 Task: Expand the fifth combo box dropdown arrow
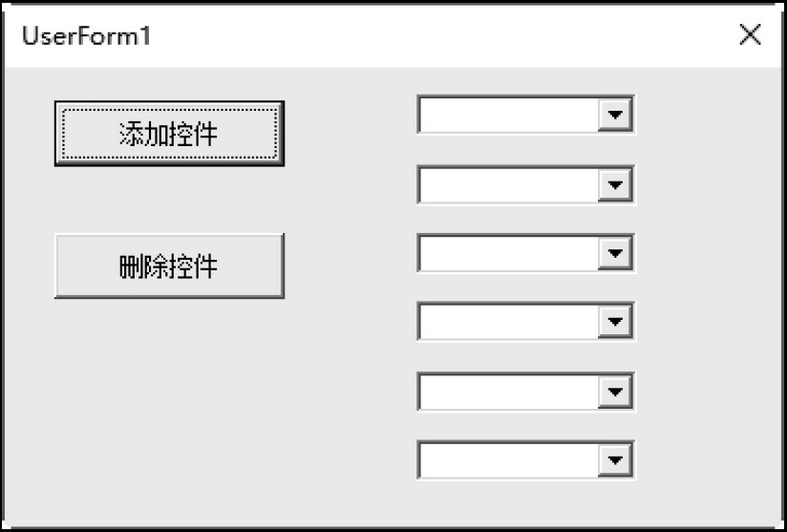click(x=615, y=391)
